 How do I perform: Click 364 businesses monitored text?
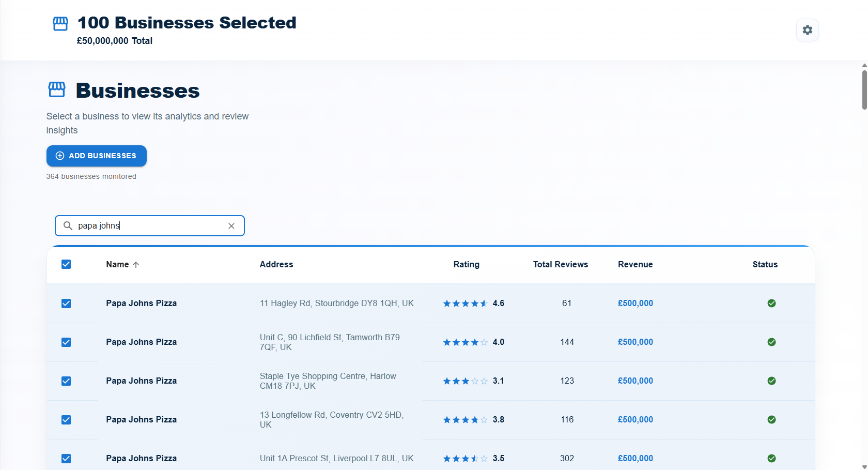coord(91,177)
